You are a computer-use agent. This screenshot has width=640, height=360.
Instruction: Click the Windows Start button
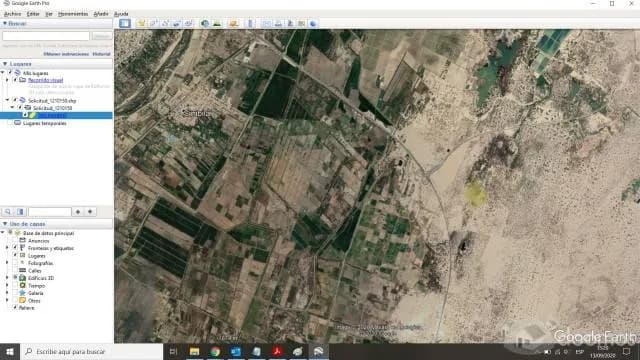click(10, 351)
